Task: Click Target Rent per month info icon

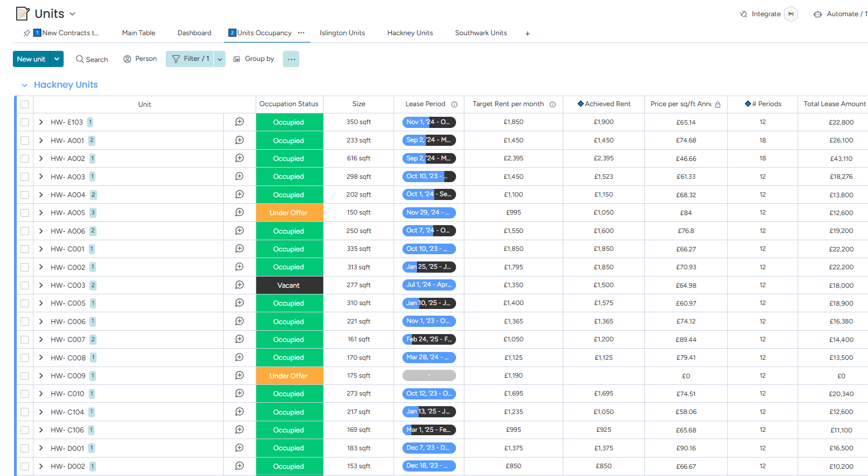Action: click(x=553, y=104)
